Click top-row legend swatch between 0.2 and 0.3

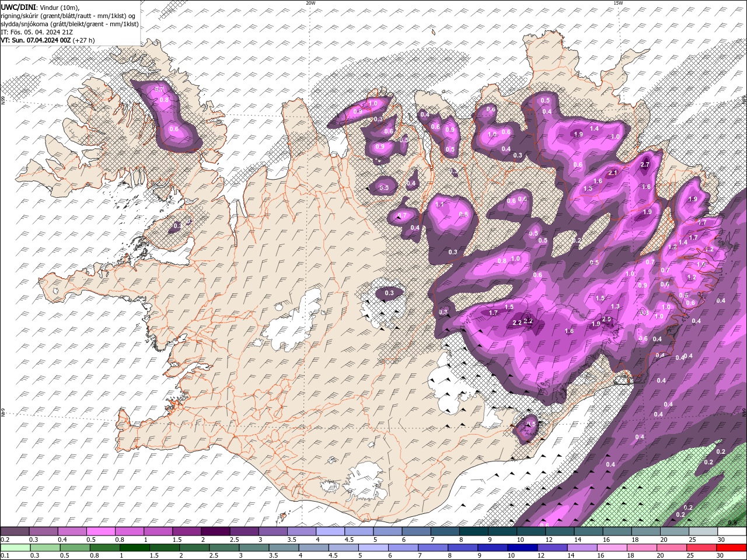[15, 531]
